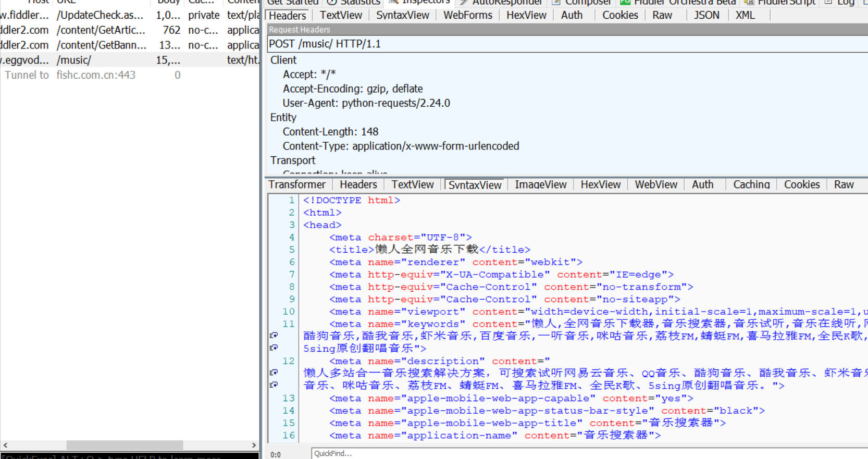Screen dimensions: 868x459
Task: Click the meta charset UTF-8 line
Action: (x=400, y=237)
